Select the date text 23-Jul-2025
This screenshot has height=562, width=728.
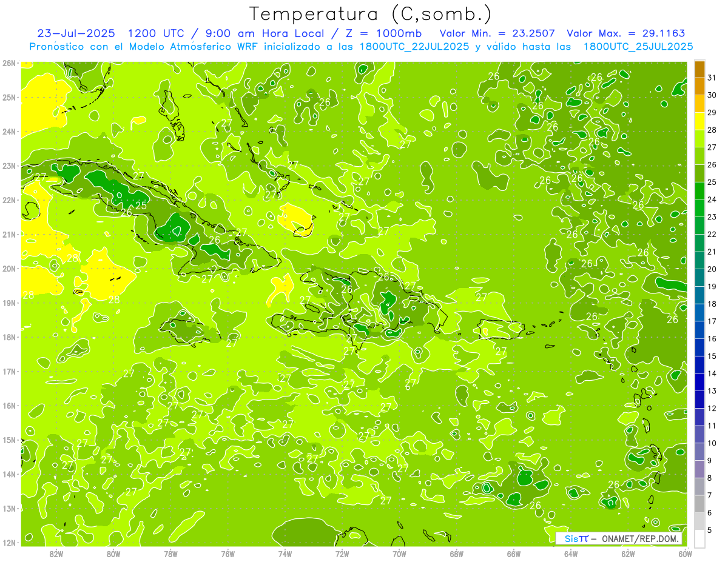(77, 33)
